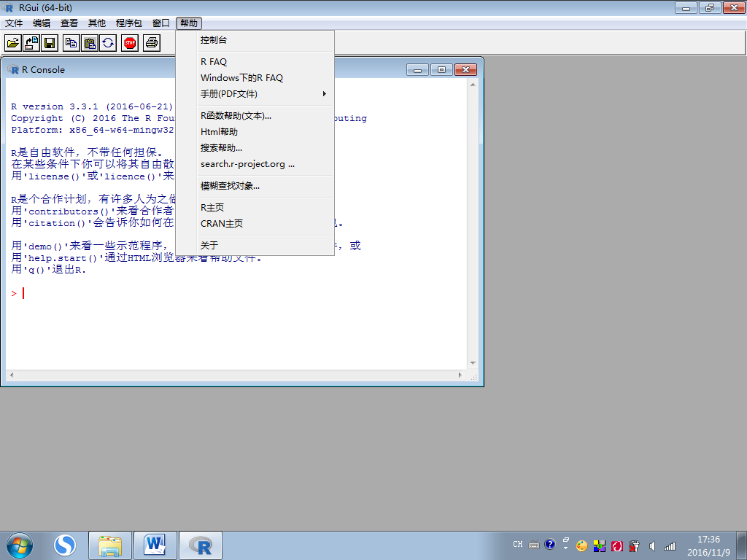Viewport: 747px width, 560px height.
Task: Click the red shield tray icon
Action: tap(617, 545)
